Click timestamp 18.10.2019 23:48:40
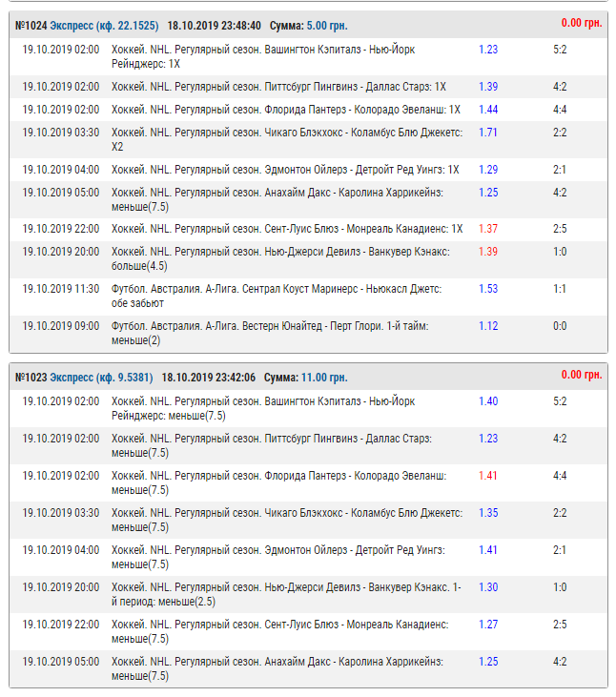The width and height of the screenshot is (616, 697). click(214, 26)
